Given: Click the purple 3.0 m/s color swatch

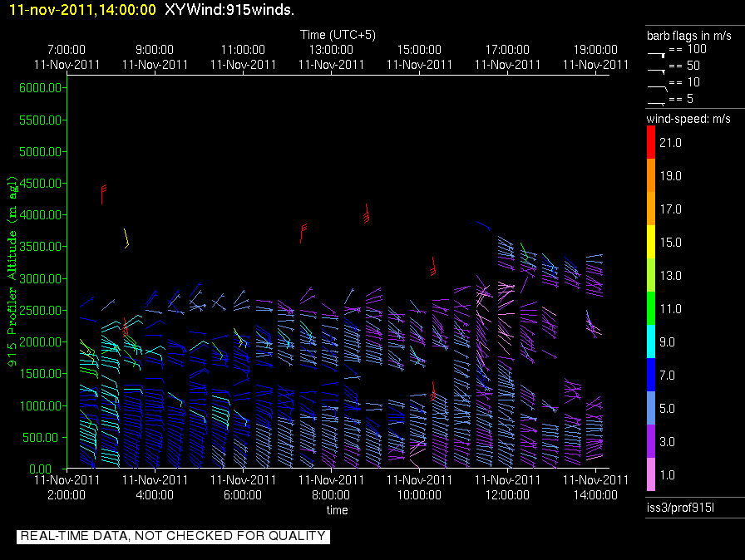Looking at the screenshot, I should tap(651, 441).
